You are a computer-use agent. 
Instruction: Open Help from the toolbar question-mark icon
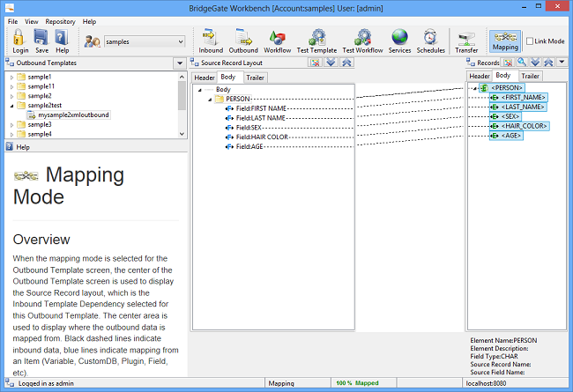click(x=62, y=37)
